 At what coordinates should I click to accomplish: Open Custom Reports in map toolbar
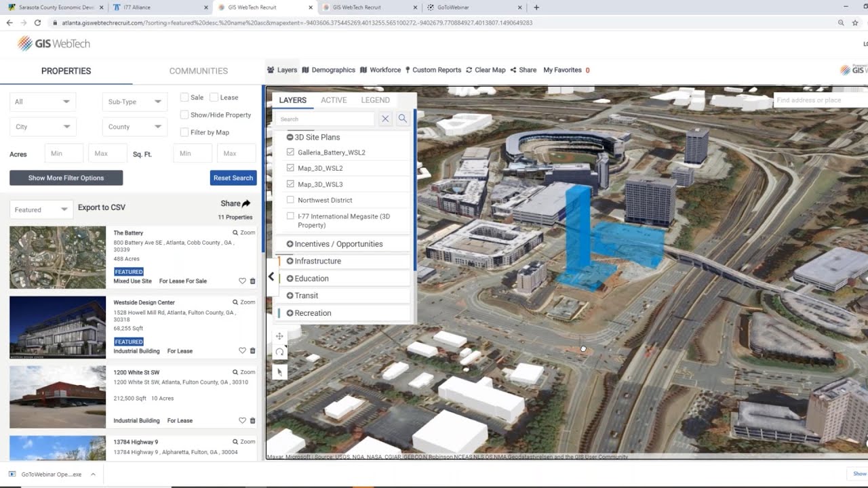coord(433,70)
